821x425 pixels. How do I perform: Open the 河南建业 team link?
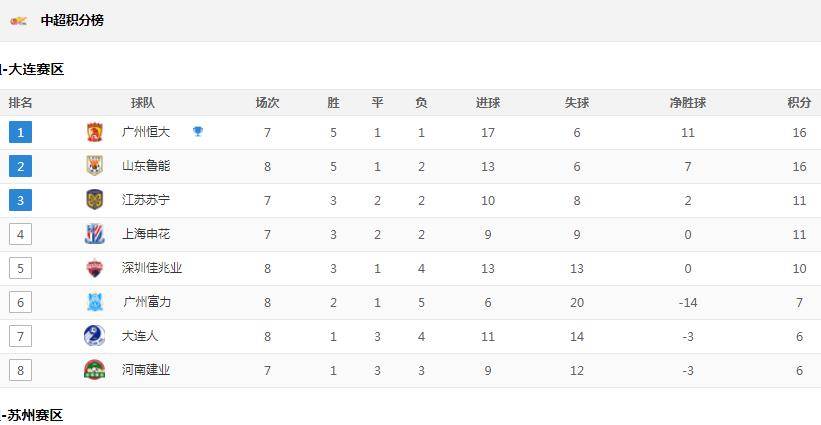146,370
